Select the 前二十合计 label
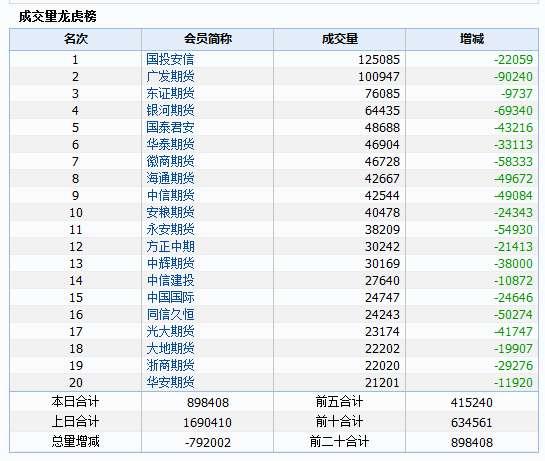This screenshot has height=461, width=545. tap(339, 442)
